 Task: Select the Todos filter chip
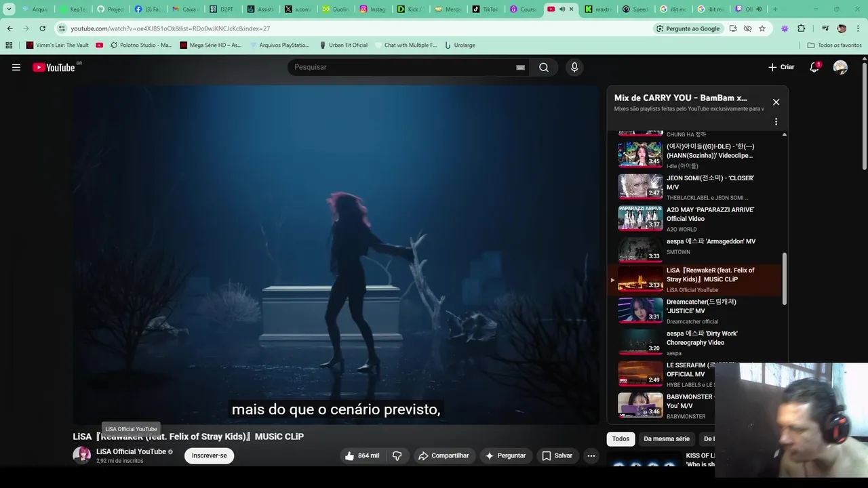(x=620, y=439)
